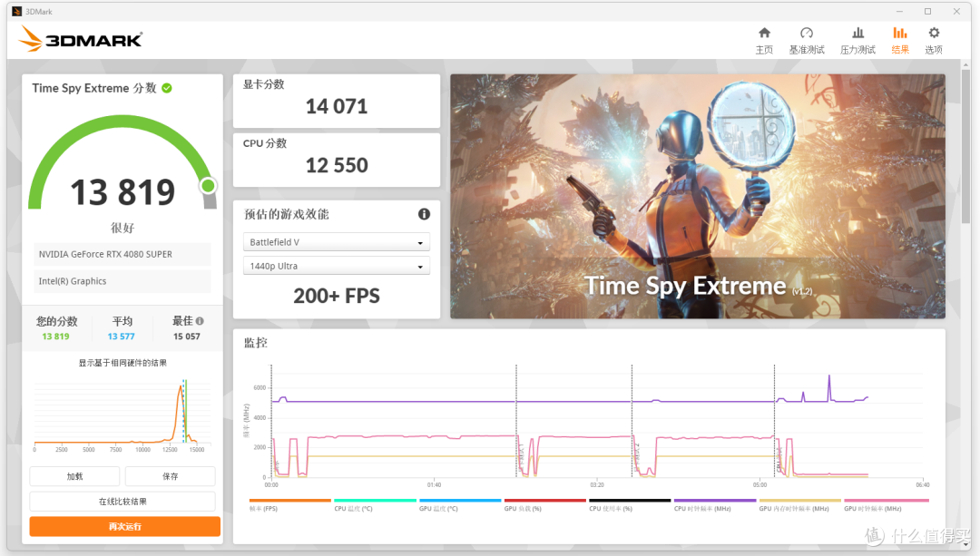
Task: Click the 显卡分数 value 14 071
Action: 337,107
